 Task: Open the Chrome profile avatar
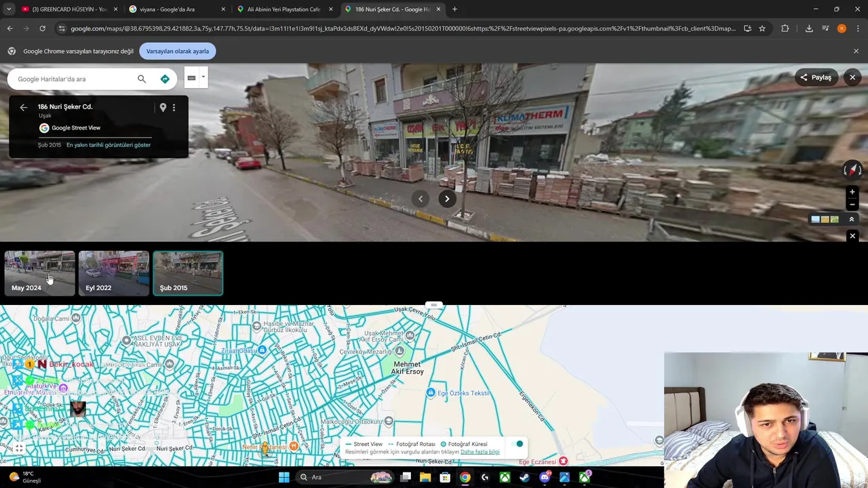pos(842,28)
